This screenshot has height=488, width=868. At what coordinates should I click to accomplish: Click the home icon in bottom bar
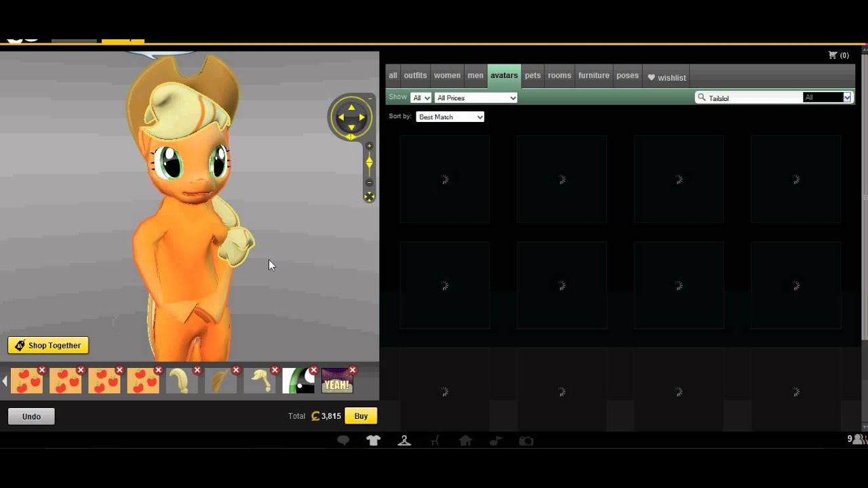(x=465, y=441)
